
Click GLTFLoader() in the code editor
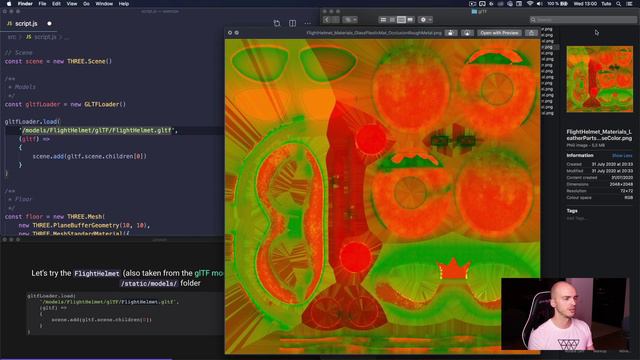click(x=105, y=104)
